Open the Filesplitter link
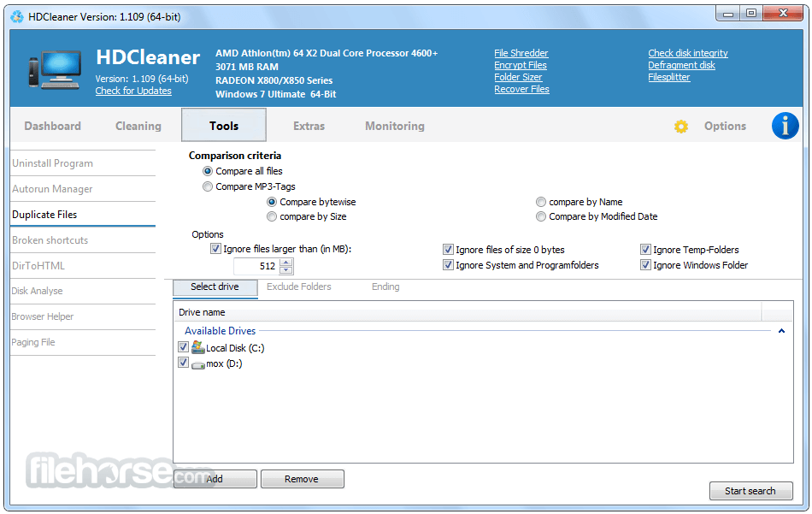This screenshot has width=812, height=514. (669, 77)
